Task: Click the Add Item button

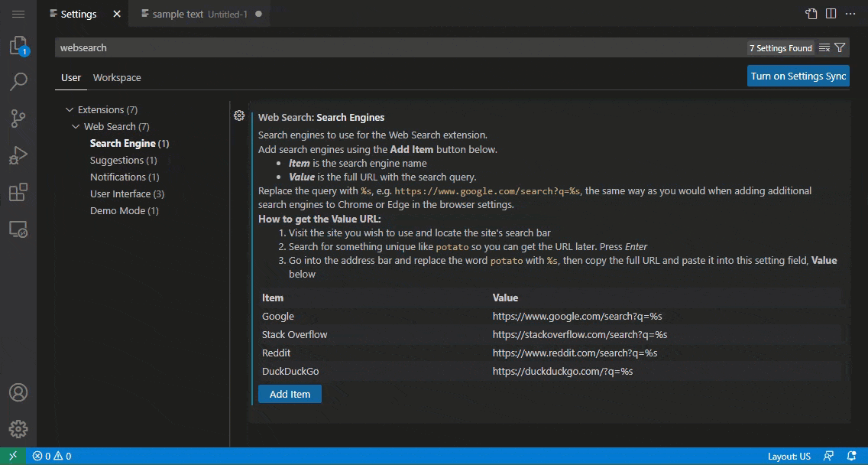Action: click(290, 394)
